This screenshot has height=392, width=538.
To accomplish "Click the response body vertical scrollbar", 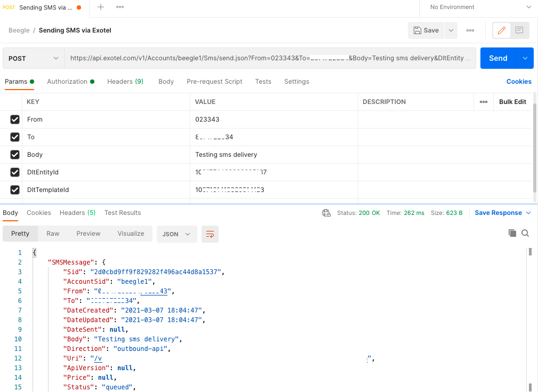I will pos(530,252).
